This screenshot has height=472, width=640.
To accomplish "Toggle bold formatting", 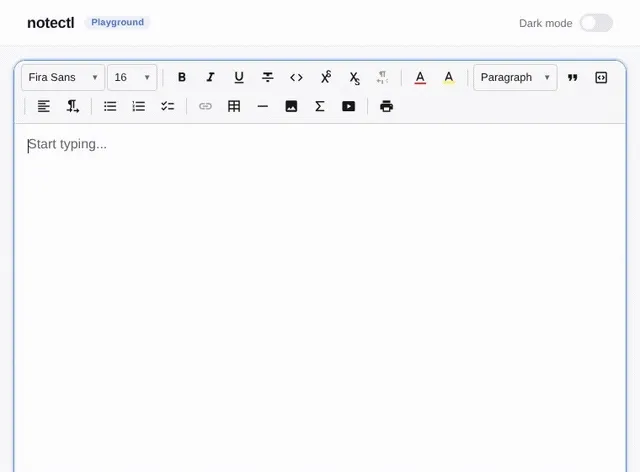I will pyautogui.click(x=182, y=78).
